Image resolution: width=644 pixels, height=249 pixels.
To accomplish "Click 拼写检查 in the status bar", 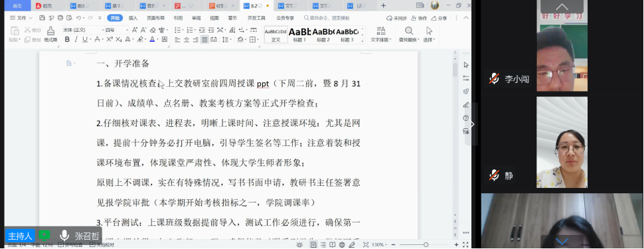I will pos(70,245).
